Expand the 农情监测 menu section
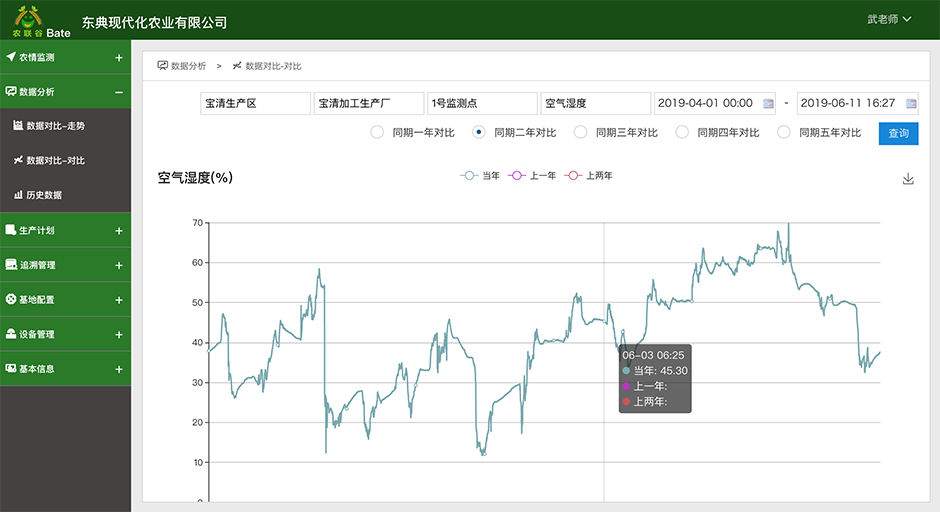The height and width of the screenshot is (512, 940). (118, 58)
